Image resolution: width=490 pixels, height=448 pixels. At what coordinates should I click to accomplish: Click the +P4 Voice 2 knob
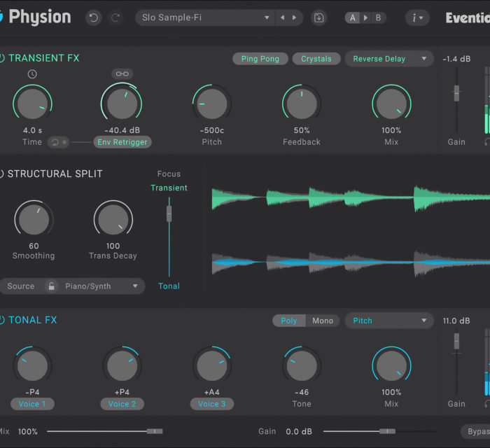[x=122, y=365]
